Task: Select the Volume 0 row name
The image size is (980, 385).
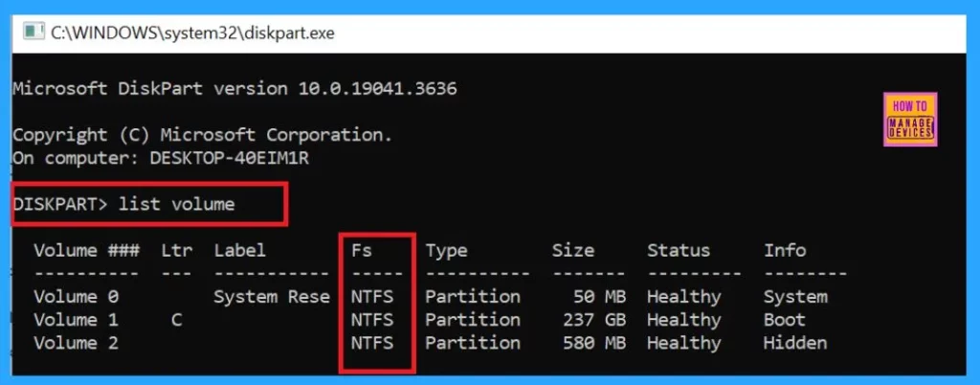Action: click(x=76, y=297)
